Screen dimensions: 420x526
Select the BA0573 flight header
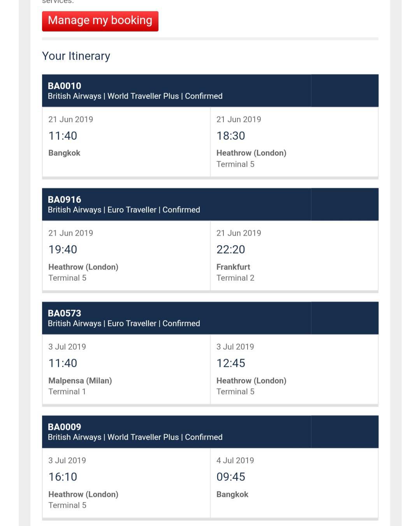[x=210, y=318]
